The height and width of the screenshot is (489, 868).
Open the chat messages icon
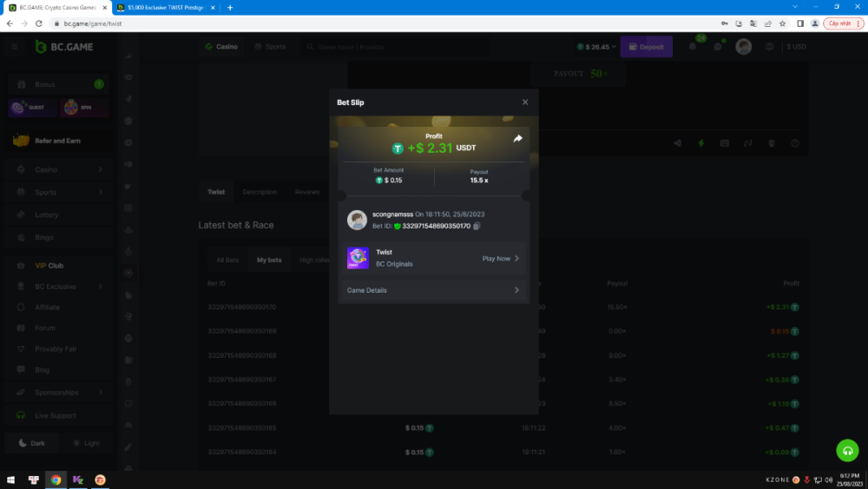tap(718, 47)
